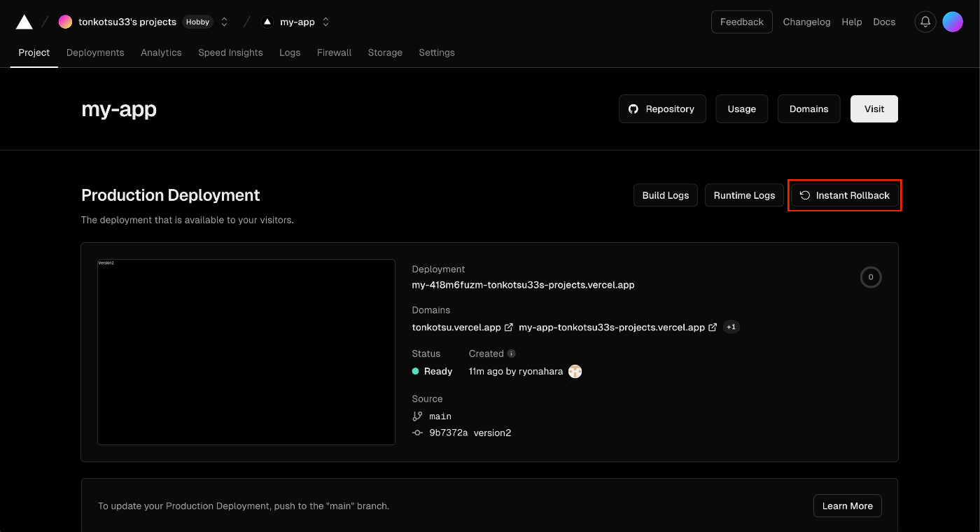Click external link icon beside tonkotsu.vercel.app
This screenshot has height=532, width=980.
[x=509, y=327]
